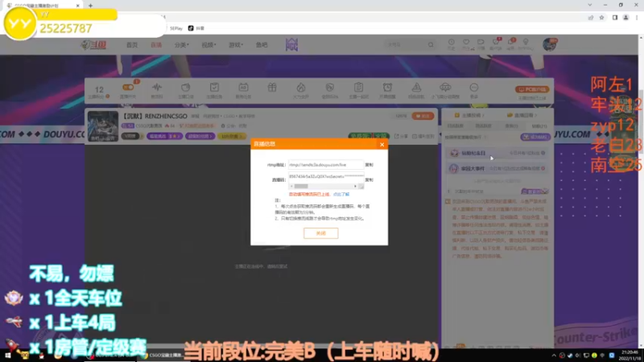Toggle the live broadcast switch in streamer toolbar
Viewport: 644px width, 362px height.
click(128, 88)
